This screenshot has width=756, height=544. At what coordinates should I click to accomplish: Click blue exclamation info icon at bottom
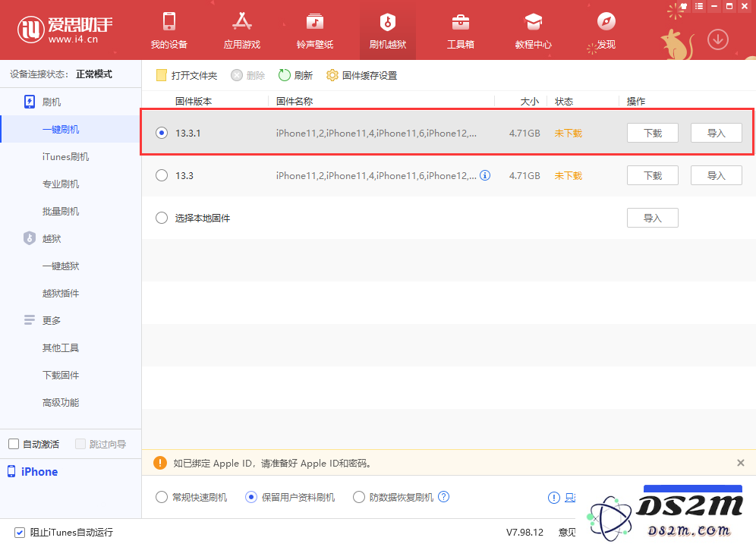pos(554,498)
